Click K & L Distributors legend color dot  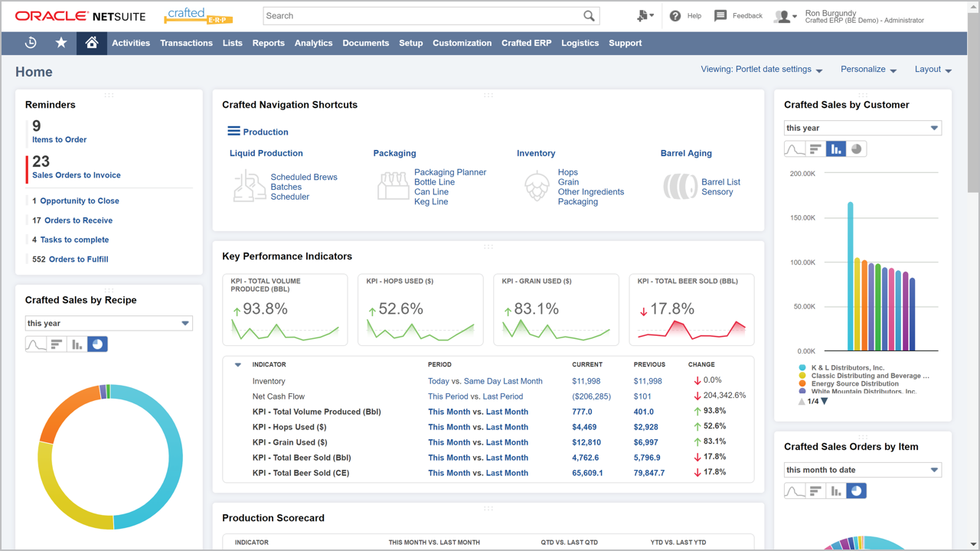[x=802, y=368]
